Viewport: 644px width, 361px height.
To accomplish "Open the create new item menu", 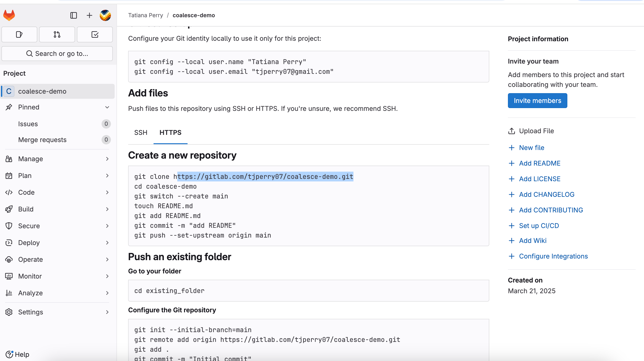I will point(89,15).
